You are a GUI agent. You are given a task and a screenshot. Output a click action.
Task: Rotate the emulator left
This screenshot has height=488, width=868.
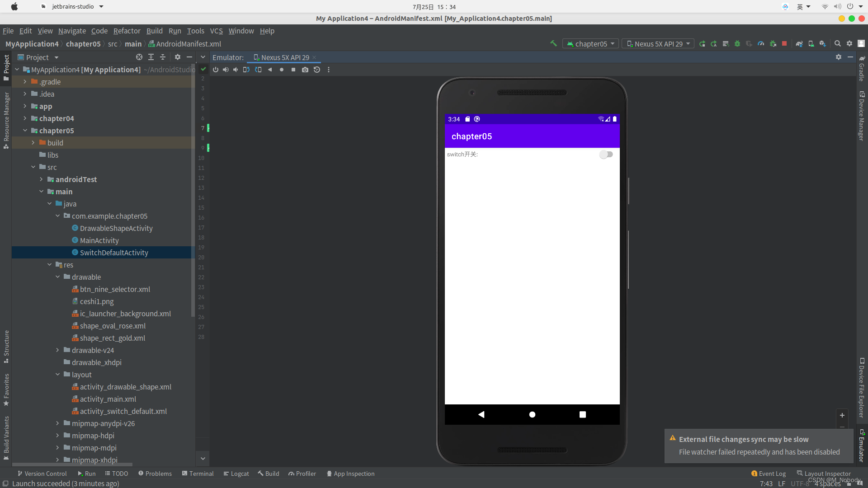[x=246, y=70]
